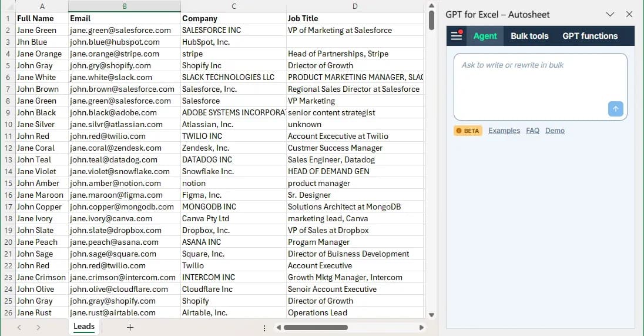Select cell 'john.gry@shopify.com'
The height and width of the screenshot is (336, 644).
[125, 65]
